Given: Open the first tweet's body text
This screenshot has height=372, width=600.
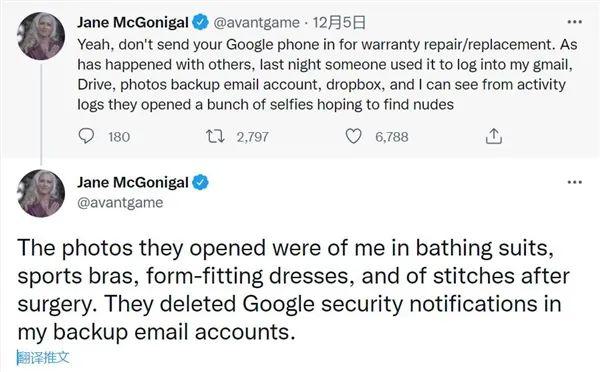Looking at the screenshot, I should click(327, 75).
